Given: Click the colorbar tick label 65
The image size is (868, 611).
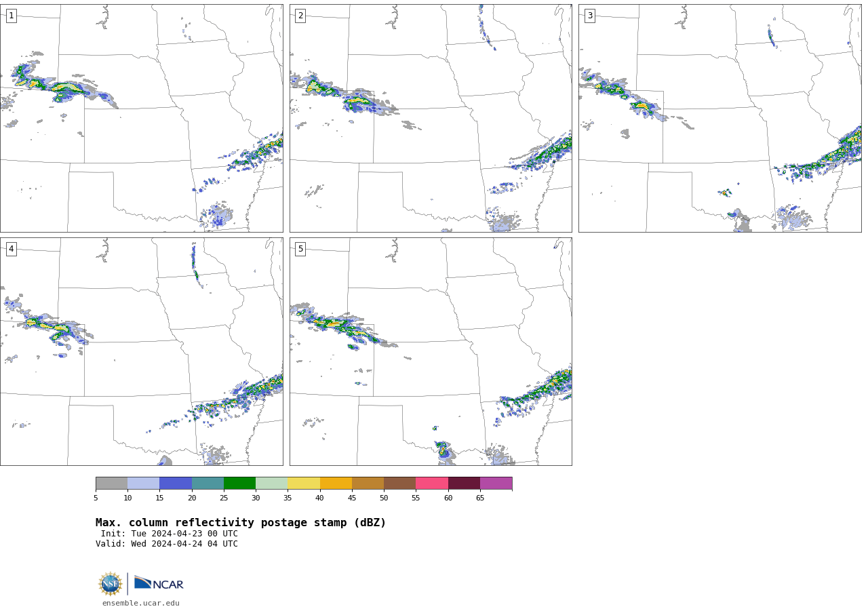Looking at the screenshot, I should coord(480,498).
